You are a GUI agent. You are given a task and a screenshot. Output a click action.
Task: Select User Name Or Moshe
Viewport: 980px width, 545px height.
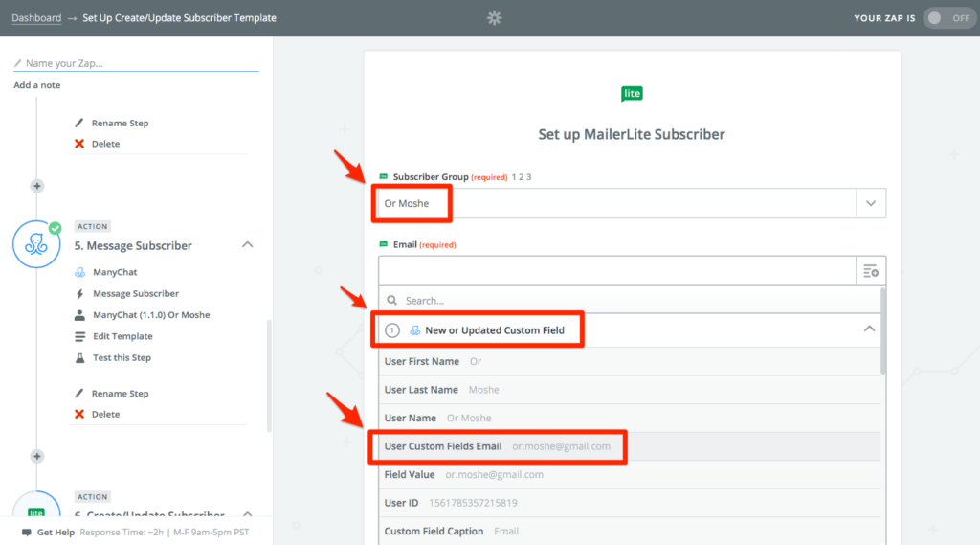pyautogui.click(x=630, y=418)
